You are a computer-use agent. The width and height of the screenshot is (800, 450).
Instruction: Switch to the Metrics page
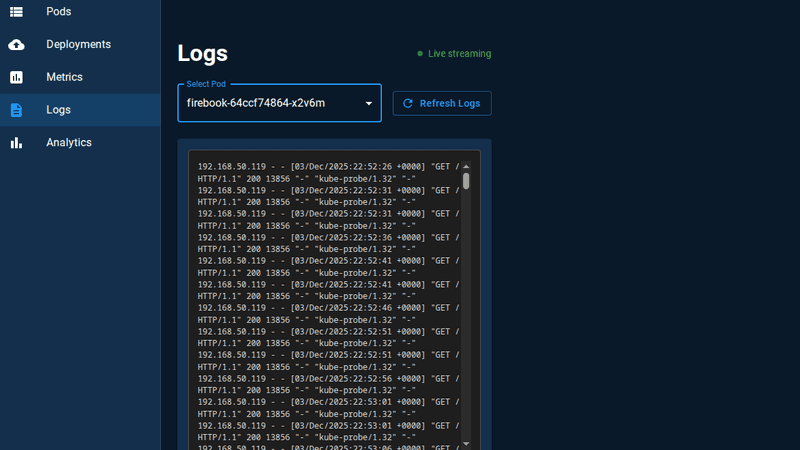coord(64,77)
